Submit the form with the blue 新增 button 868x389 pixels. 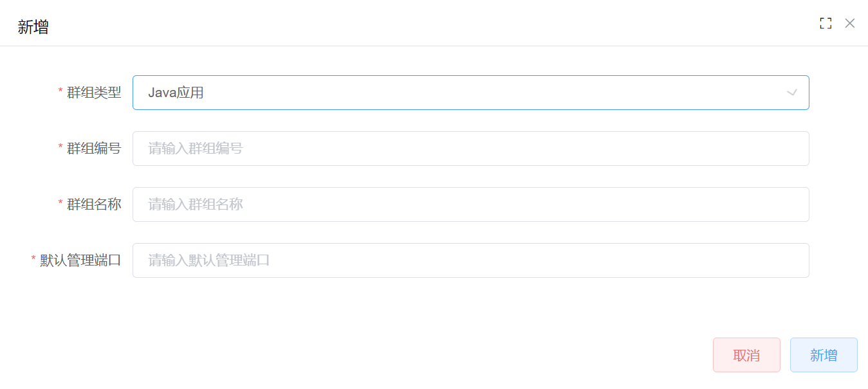[x=824, y=355]
